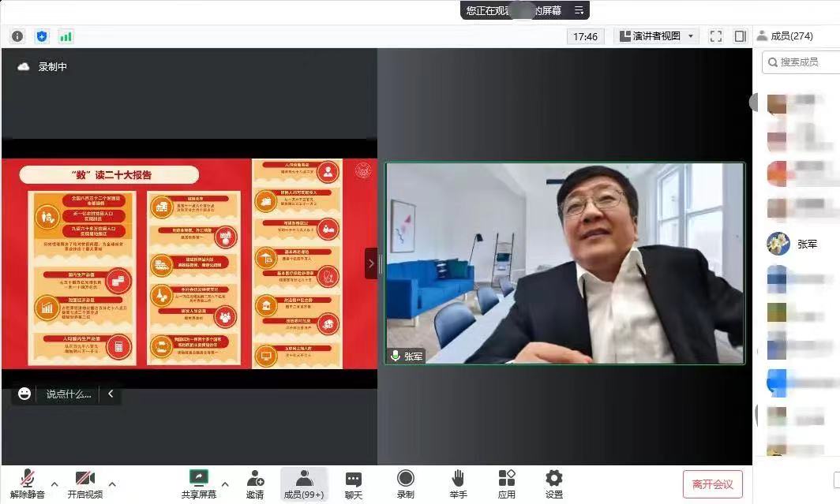Viewport: 840px width, 504px height.
Task: Click the 邀请 invite icon
Action: tap(255, 483)
